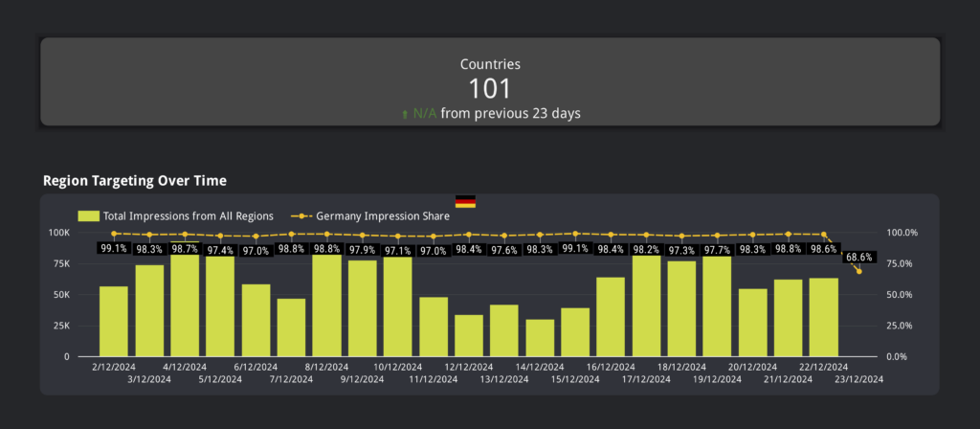The image size is (980, 429).
Task: Select the bar for 2/12/2024
Action: [114, 322]
